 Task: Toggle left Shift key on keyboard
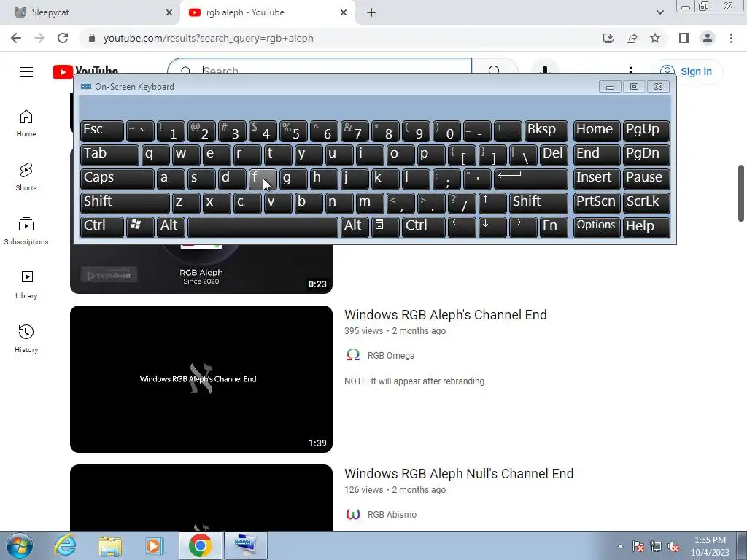pos(125,203)
